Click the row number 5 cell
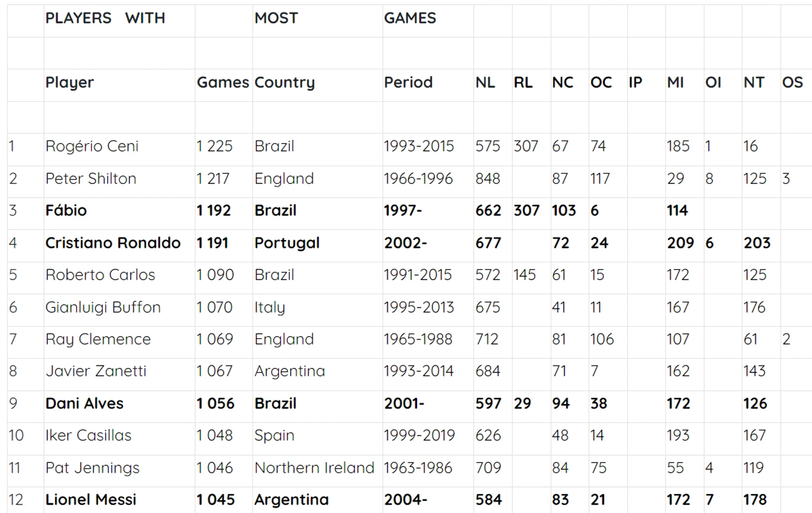Viewport: 812px width, 513px height. point(26,275)
